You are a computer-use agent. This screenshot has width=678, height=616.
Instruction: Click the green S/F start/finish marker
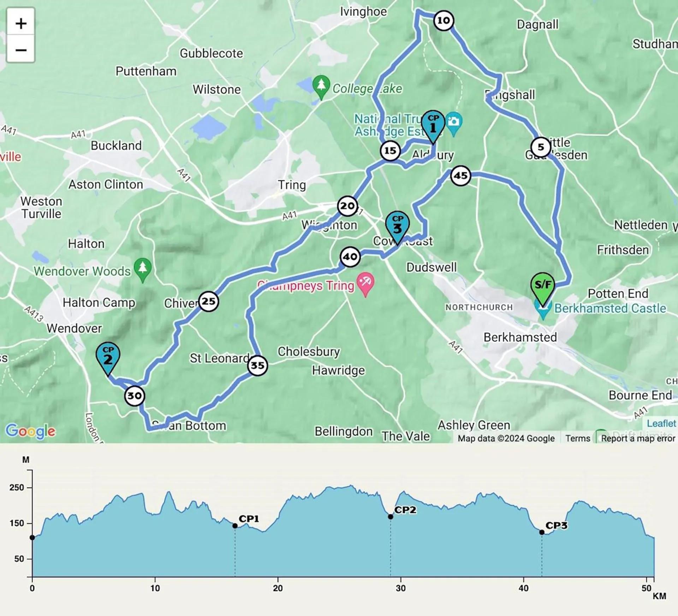(x=543, y=289)
